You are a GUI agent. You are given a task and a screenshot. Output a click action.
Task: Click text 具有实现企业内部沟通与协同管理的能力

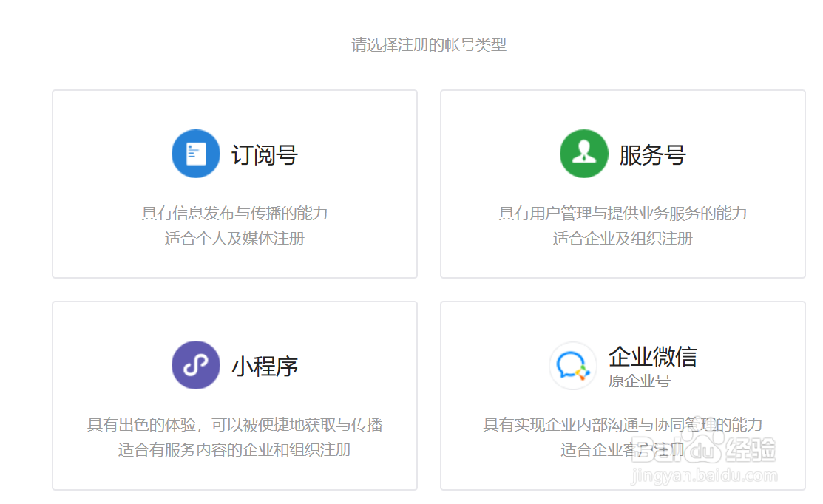click(x=623, y=425)
